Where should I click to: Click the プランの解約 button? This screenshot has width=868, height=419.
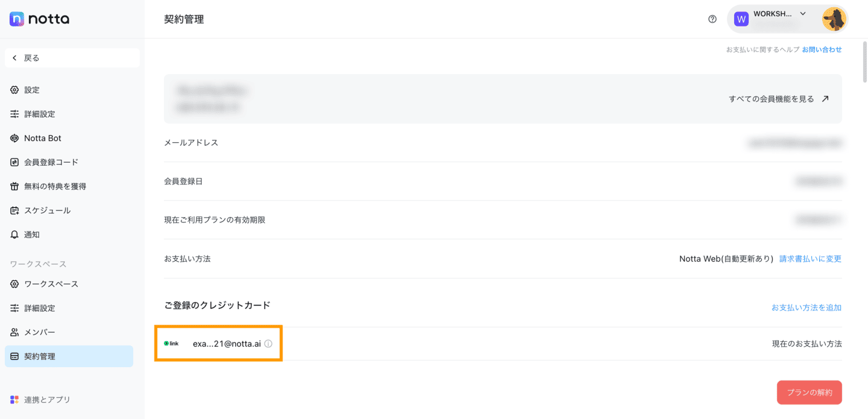pos(809,392)
